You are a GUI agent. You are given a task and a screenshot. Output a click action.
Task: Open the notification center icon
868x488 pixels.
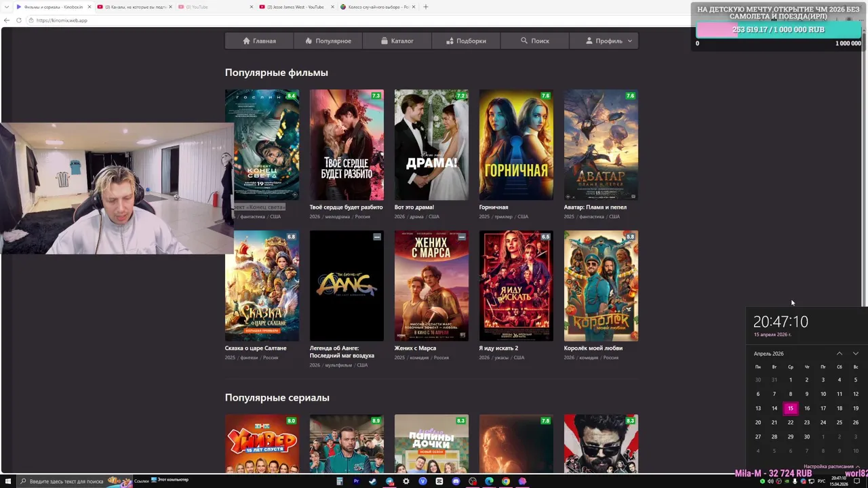point(856,481)
